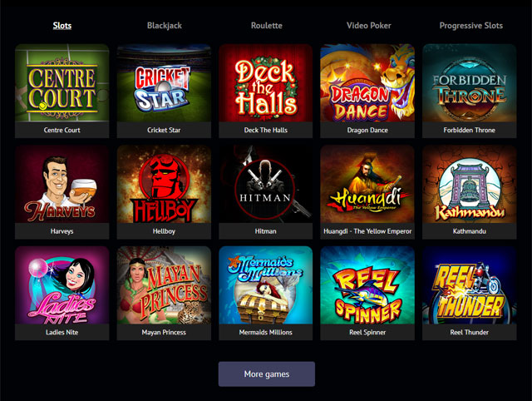
Task: Open the Kathmandu slot game tile
Action: pyautogui.click(x=469, y=184)
